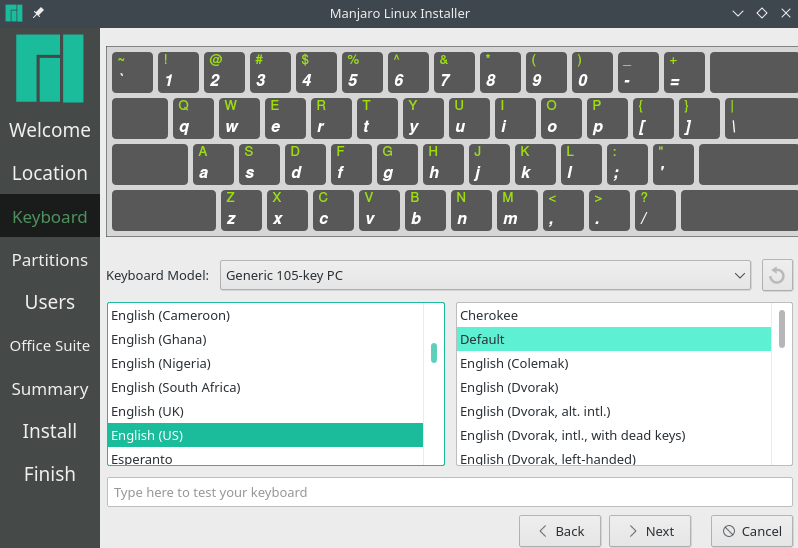Screen dimensions: 798x548
Task: Click the M key on keyboard preview
Action: click(x=517, y=211)
